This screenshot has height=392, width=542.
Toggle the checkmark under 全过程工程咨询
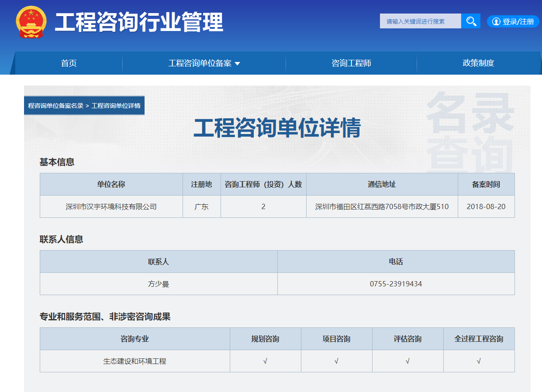tap(479, 361)
